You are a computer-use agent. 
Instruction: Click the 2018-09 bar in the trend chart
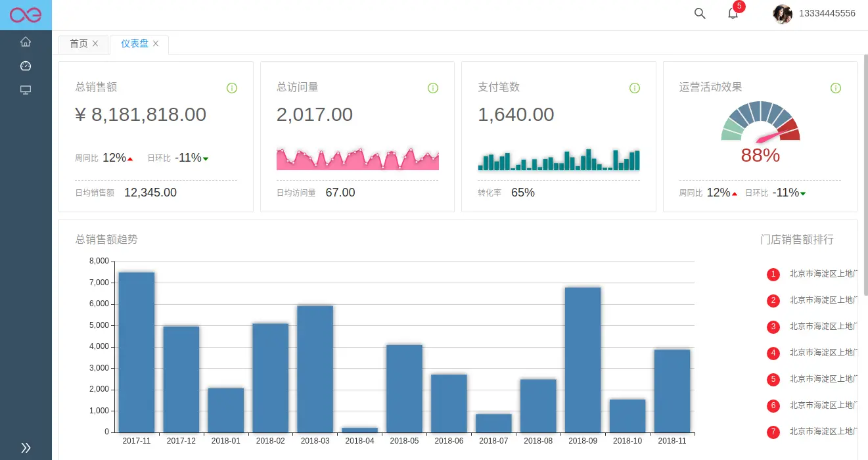583,359
